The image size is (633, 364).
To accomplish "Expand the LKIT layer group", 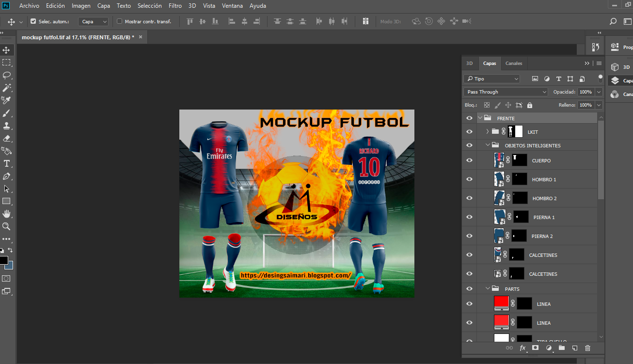I will pyautogui.click(x=488, y=132).
